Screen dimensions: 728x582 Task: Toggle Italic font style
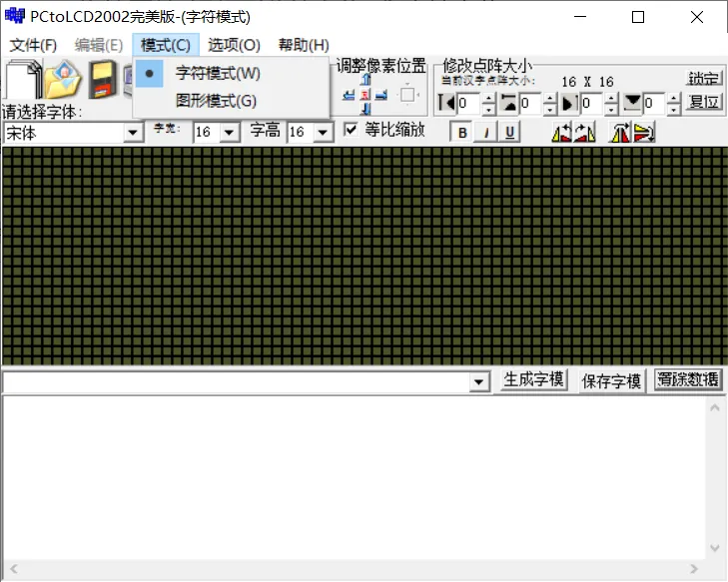485,133
